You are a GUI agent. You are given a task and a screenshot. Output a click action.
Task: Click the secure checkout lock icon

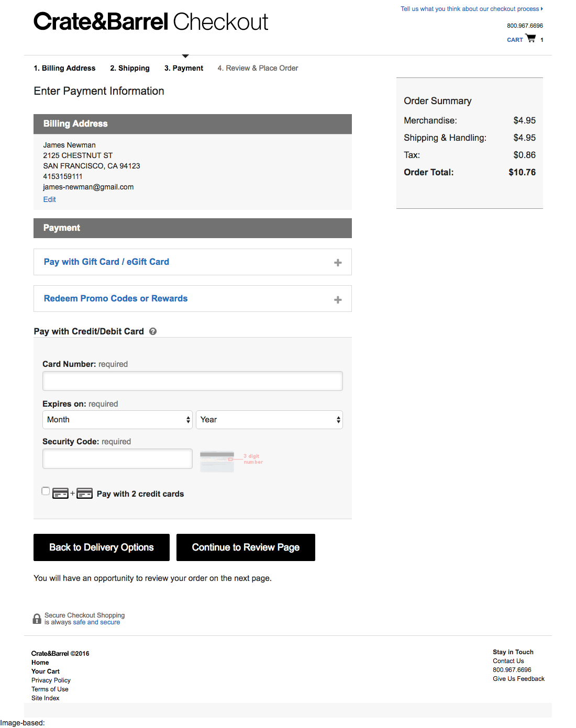pos(37,619)
